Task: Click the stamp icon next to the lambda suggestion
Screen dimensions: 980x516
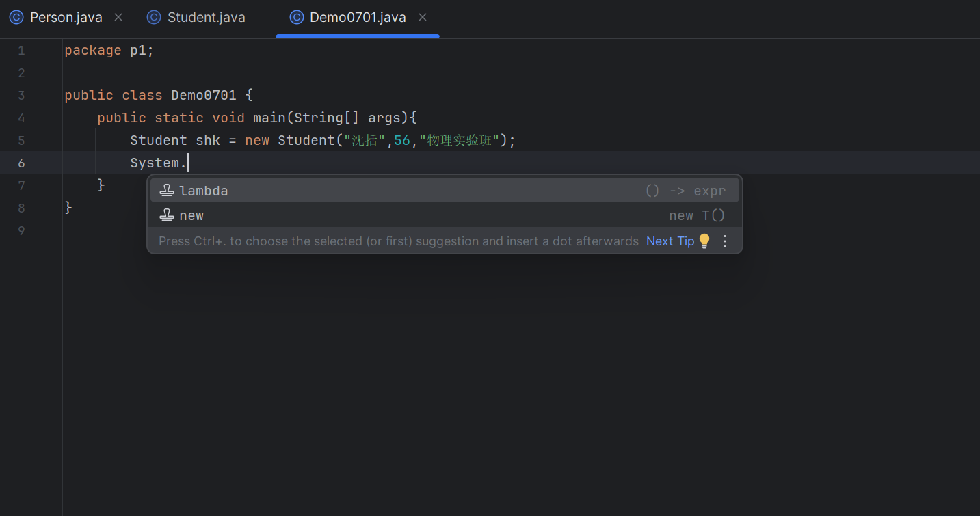Action: pyautogui.click(x=167, y=190)
